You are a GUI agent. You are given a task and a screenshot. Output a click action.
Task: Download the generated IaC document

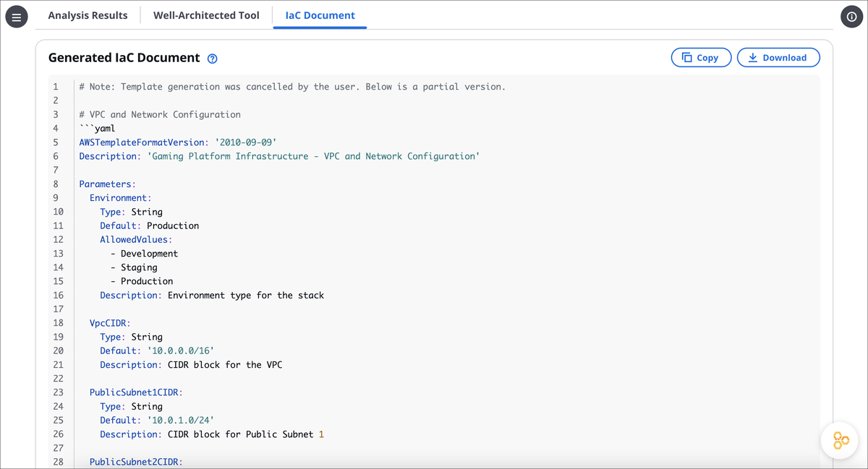pyautogui.click(x=778, y=58)
